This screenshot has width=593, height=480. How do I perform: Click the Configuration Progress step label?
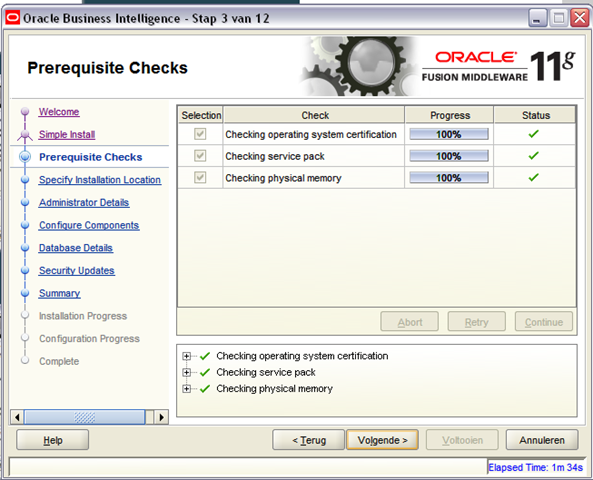(89, 339)
